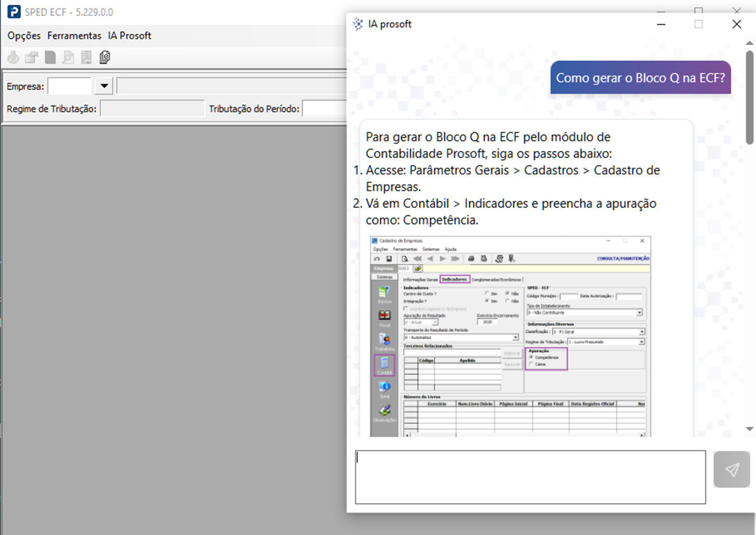Click the chat scrollbar up arrow
The image size is (756, 535).
749,44
